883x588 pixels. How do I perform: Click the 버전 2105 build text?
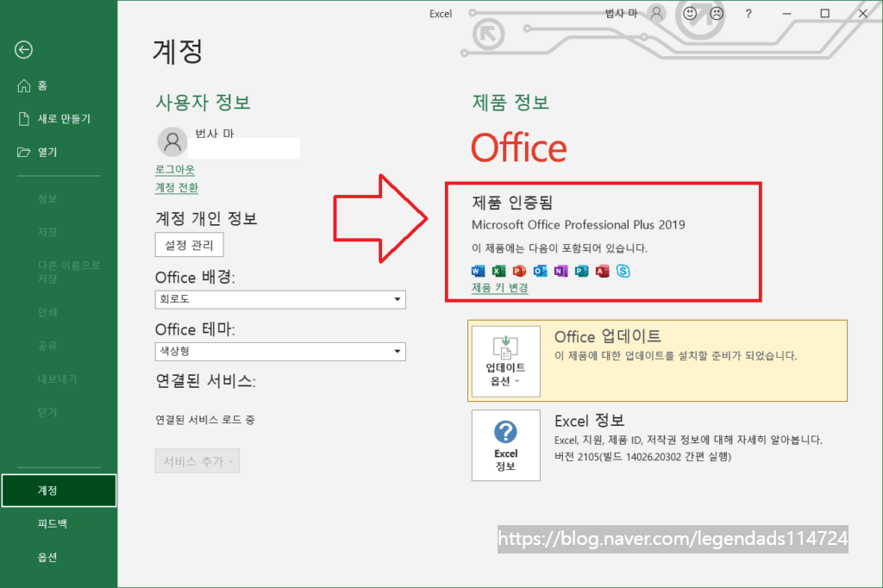[x=642, y=457]
